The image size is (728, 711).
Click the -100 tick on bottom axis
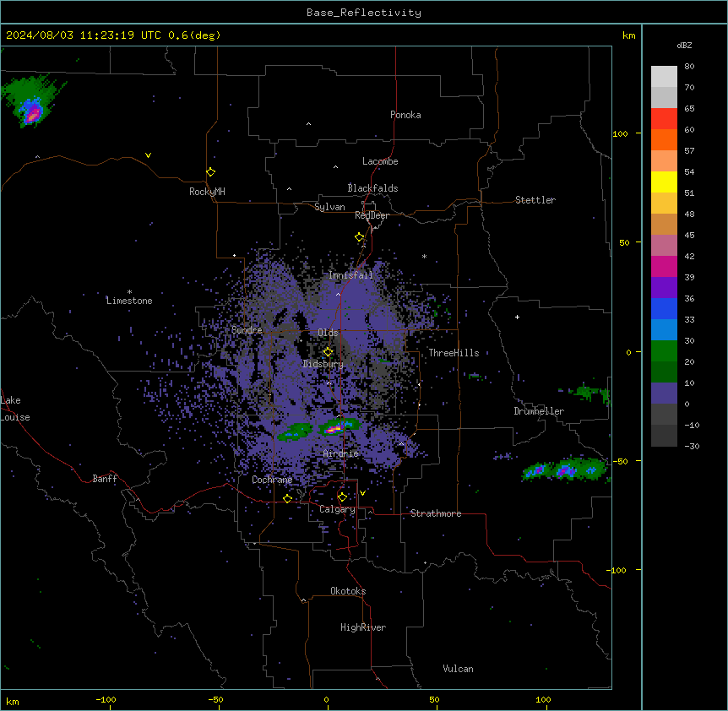(x=106, y=699)
